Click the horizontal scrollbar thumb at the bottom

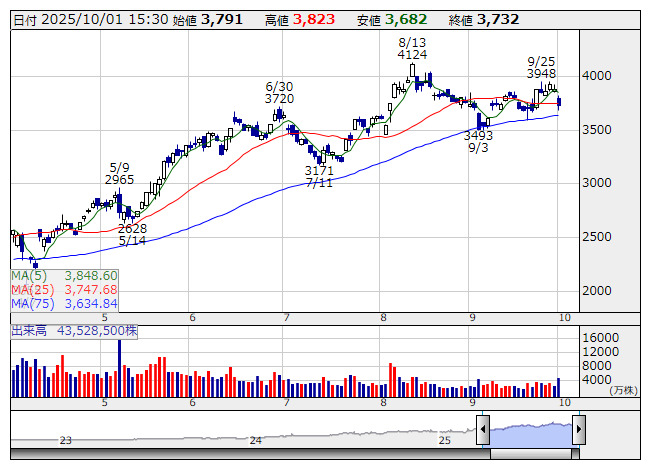coord(531,454)
